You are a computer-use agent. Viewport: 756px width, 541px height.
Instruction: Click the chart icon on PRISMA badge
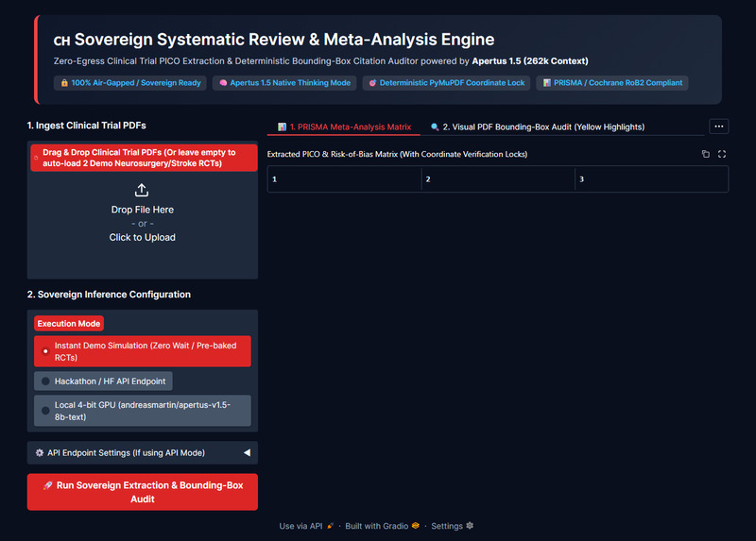(547, 83)
